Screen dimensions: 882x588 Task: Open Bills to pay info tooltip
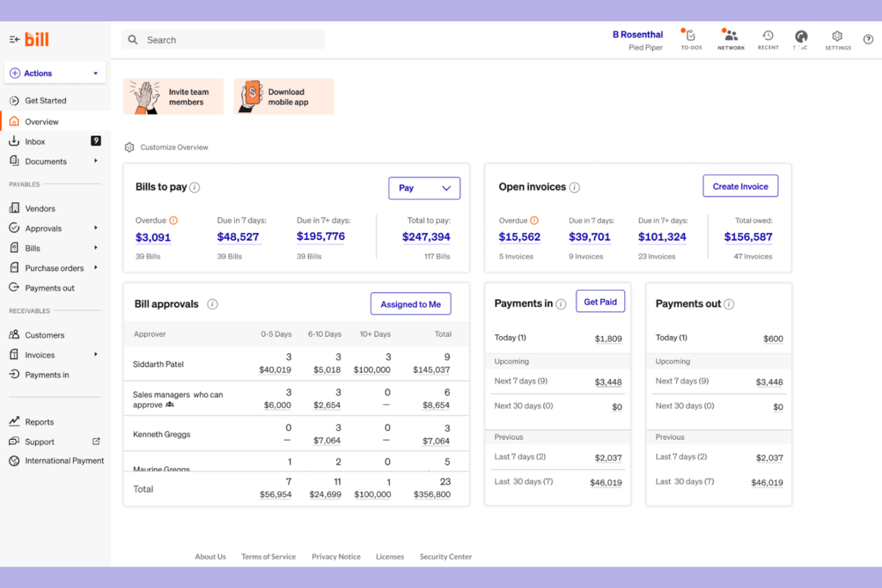tap(195, 187)
